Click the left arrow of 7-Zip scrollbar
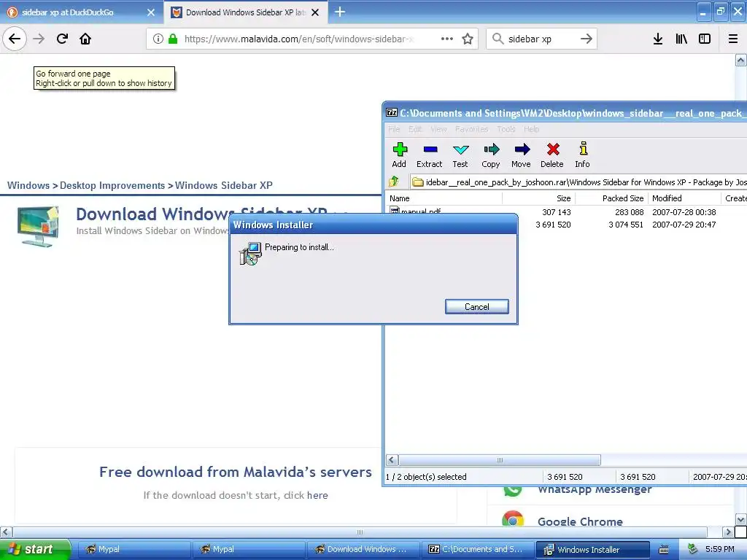This screenshot has width=747, height=560. [x=392, y=460]
